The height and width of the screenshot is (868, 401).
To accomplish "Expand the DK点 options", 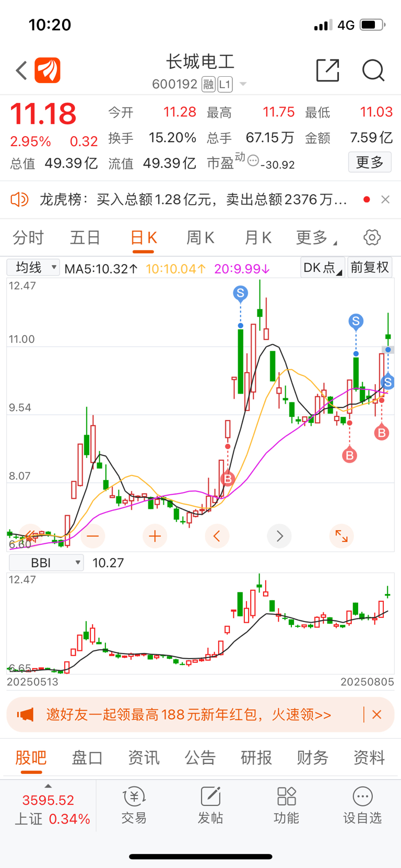I will [323, 268].
